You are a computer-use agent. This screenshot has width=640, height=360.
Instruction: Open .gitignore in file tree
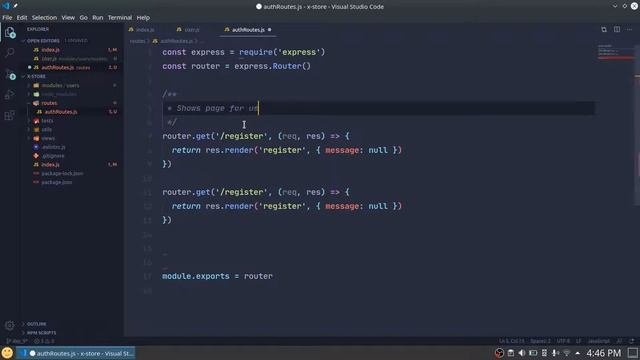point(53,156)
